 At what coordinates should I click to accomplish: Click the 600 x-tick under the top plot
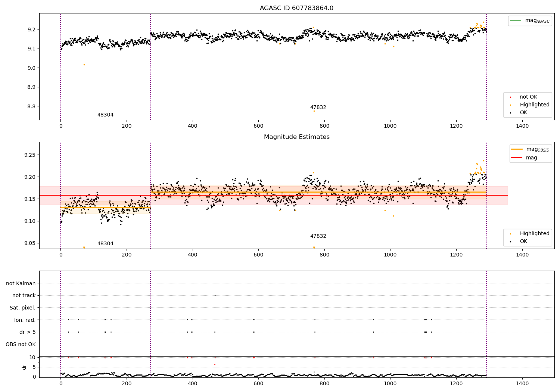(x=258, y=126)
